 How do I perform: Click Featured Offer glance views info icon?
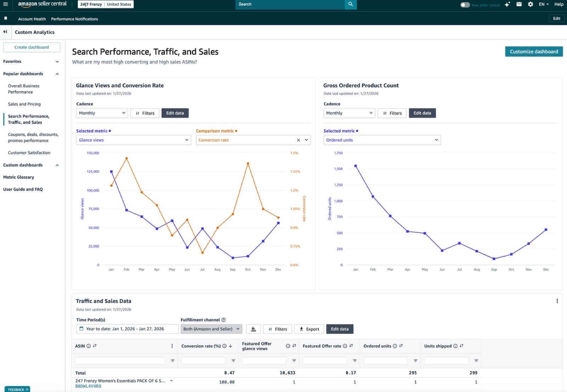(288, 346)
